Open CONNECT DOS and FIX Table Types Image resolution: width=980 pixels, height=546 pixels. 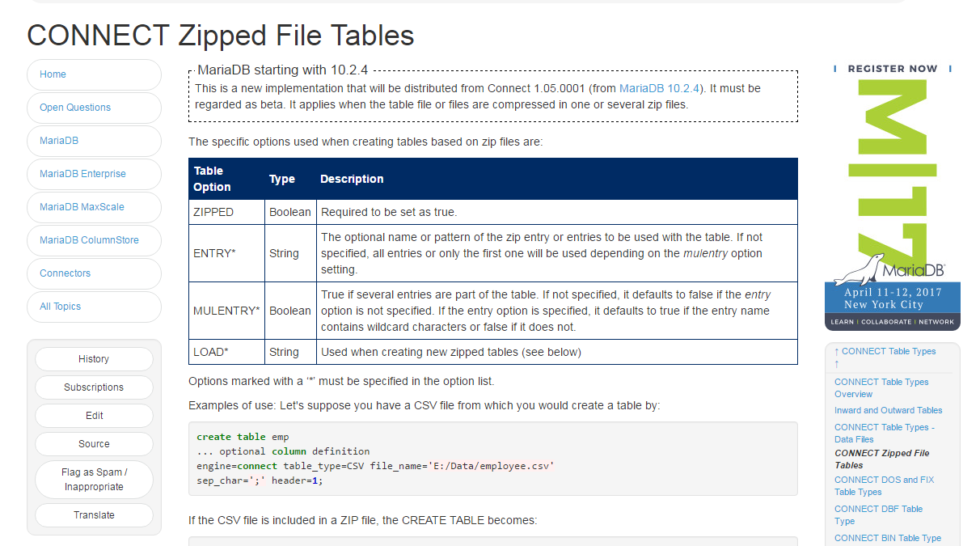(883, 485)
